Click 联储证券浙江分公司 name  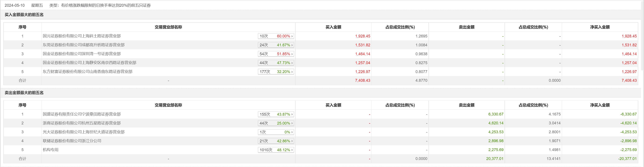(72, 141)
